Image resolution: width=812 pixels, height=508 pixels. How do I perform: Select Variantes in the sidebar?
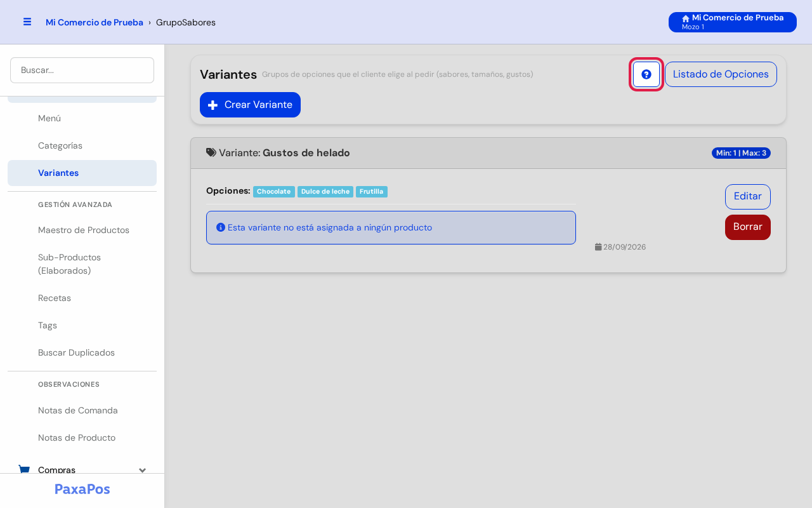coord(82,173)
